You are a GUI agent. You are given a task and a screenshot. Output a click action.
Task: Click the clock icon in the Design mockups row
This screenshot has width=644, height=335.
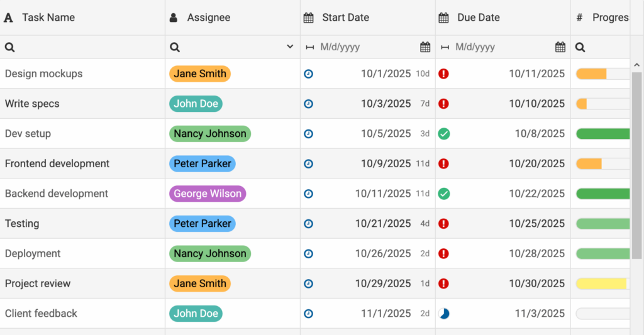(308, 74)
